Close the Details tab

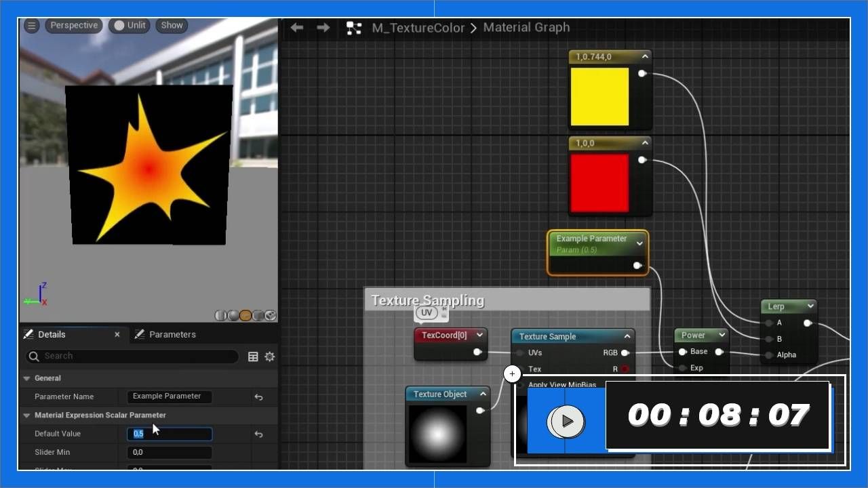point(117,335)
